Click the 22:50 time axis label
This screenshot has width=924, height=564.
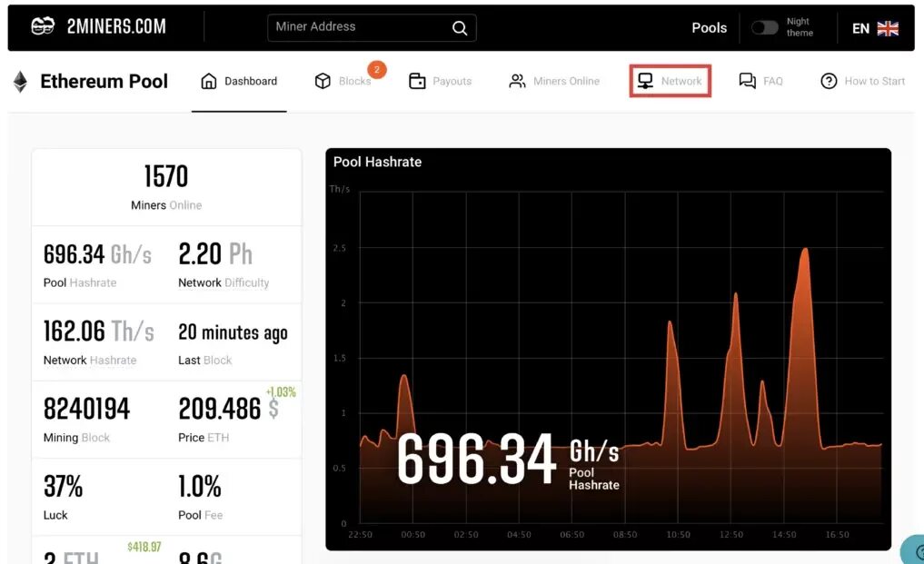[x=360, y=535]
